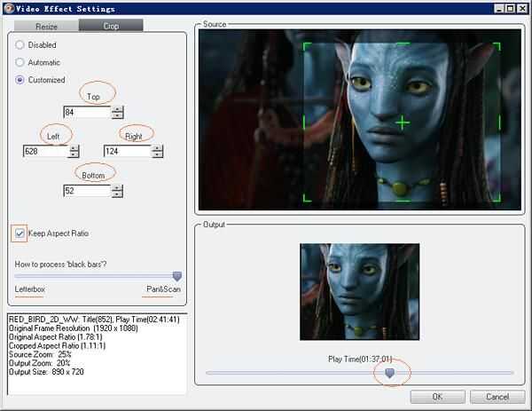Screen dimensions: 532x411
Task: Click the Output Zoom 20% line
Action: [x=39, y=363]
